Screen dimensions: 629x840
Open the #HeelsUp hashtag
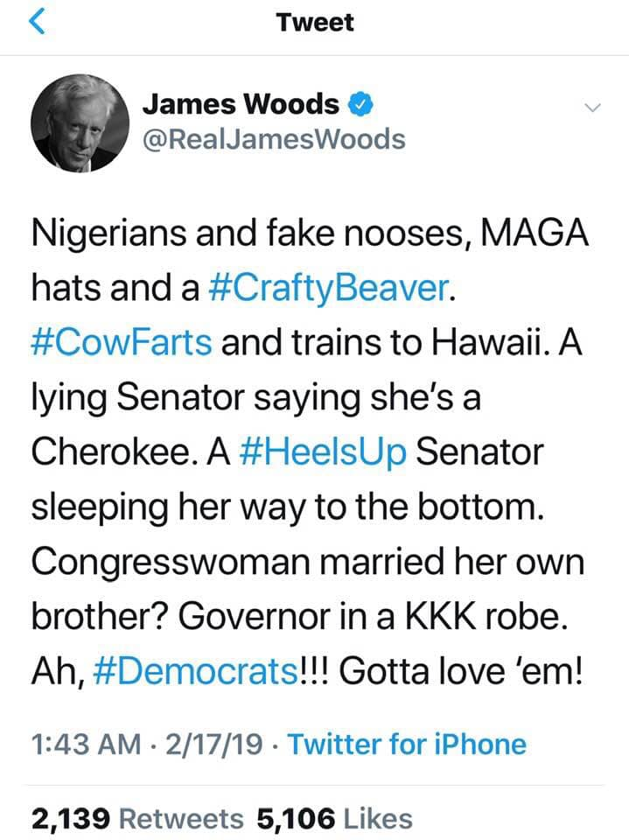pos(323,452)
